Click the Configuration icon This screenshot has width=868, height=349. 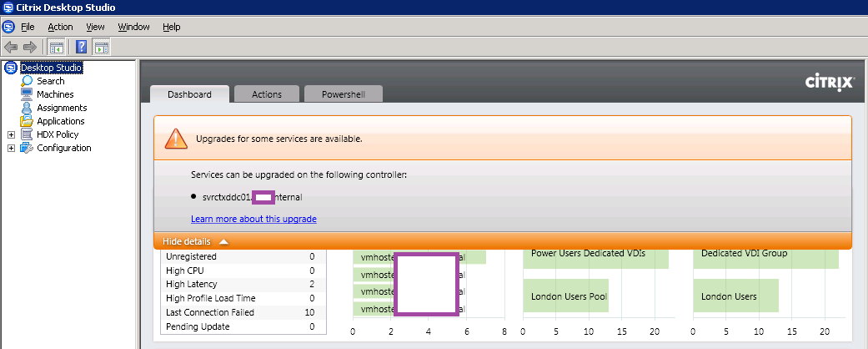tap(27, 148)
